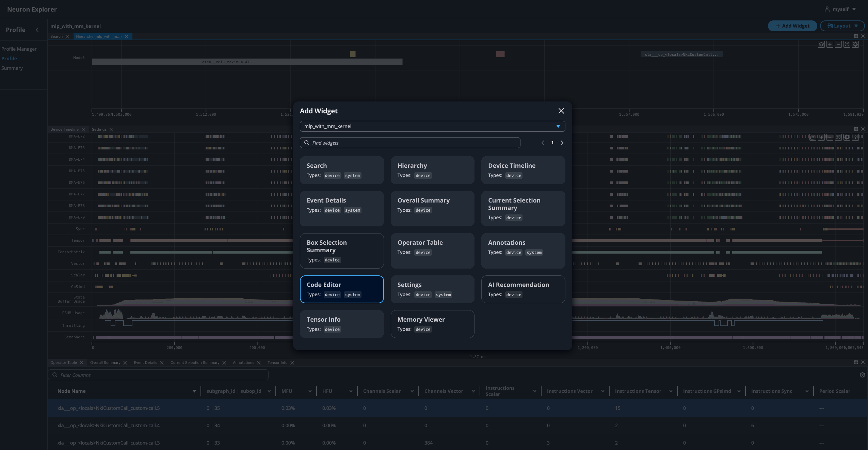Go to previous widget page
The image size is (868, 450).
coord(543,143)
